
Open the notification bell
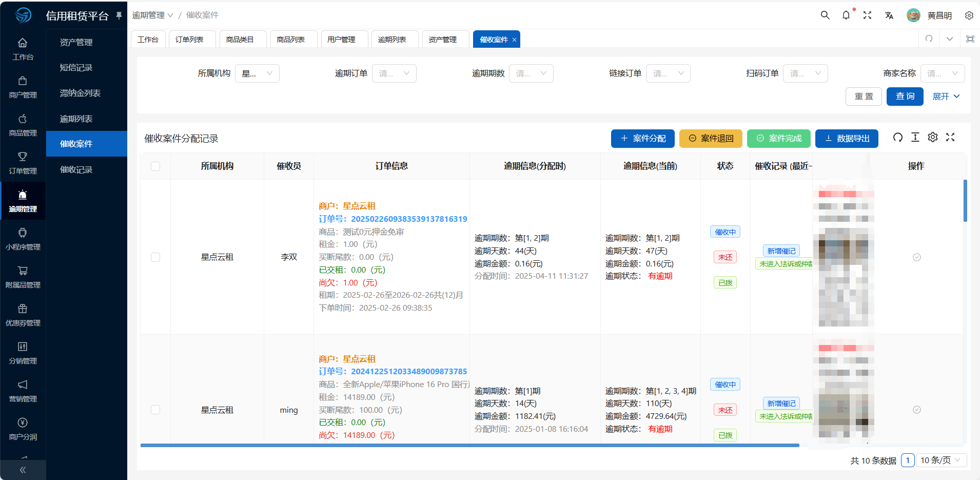pyautogui.click(x=846, y=15)
